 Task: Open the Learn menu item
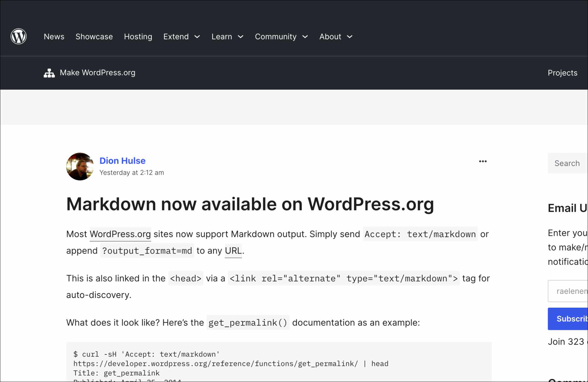[222, 37]
